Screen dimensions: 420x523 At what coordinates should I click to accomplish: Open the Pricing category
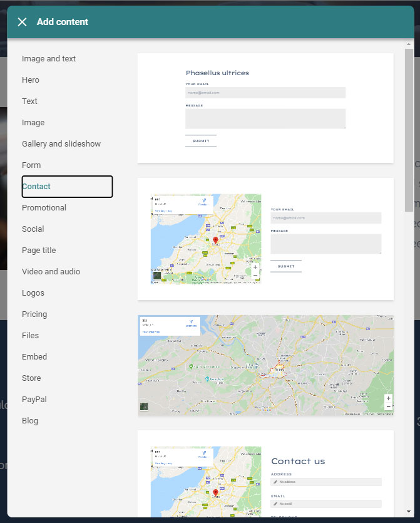coord(34,314)
